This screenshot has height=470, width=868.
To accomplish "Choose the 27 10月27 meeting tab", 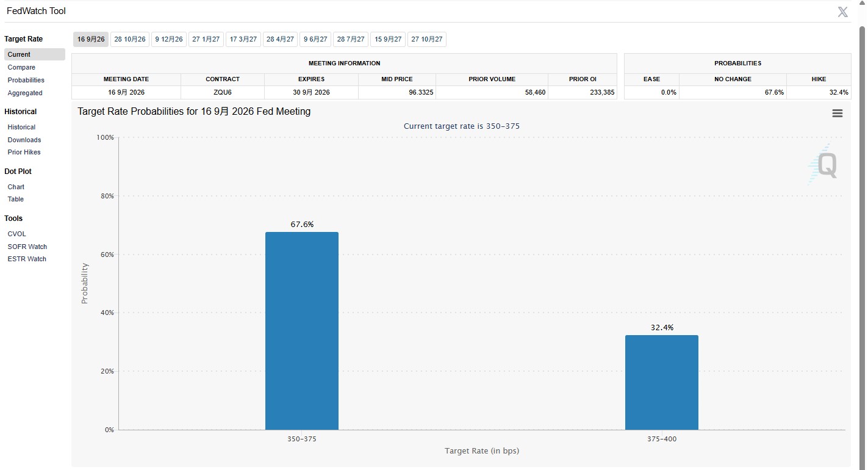I will click(x=427, y=39).
